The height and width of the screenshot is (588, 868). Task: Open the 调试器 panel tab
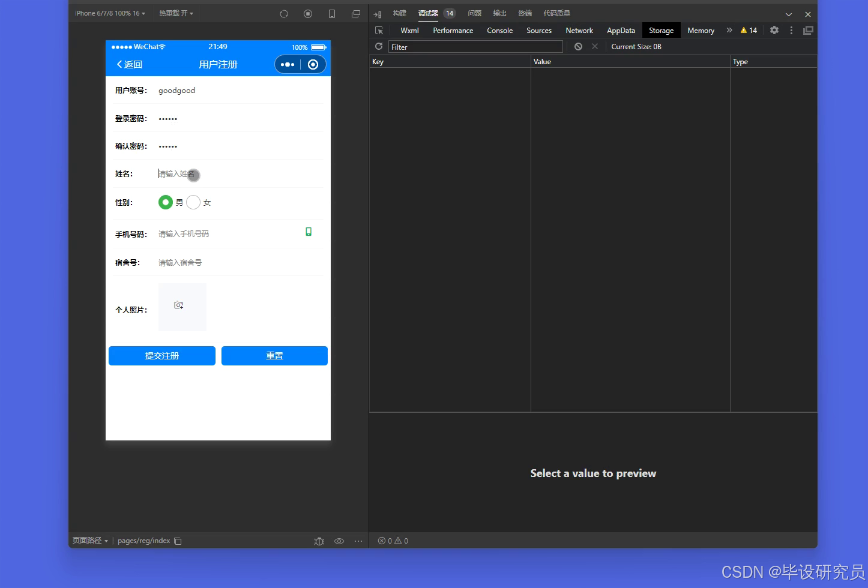(428, 13)
